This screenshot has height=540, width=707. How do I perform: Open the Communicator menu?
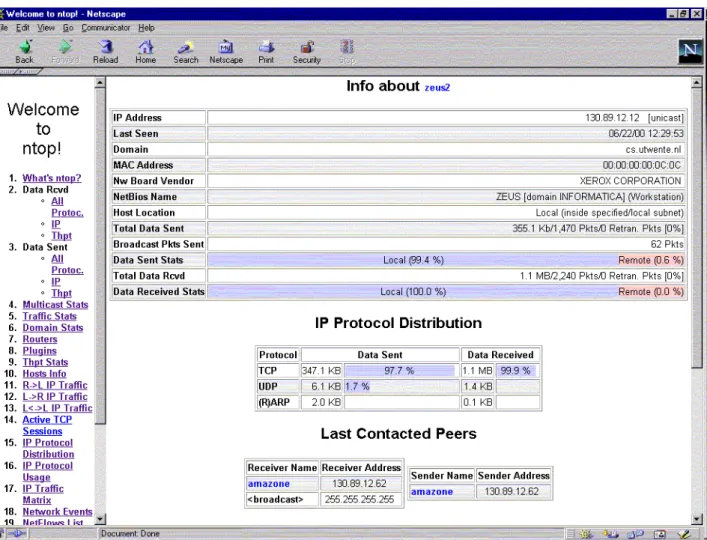(106, 28)
